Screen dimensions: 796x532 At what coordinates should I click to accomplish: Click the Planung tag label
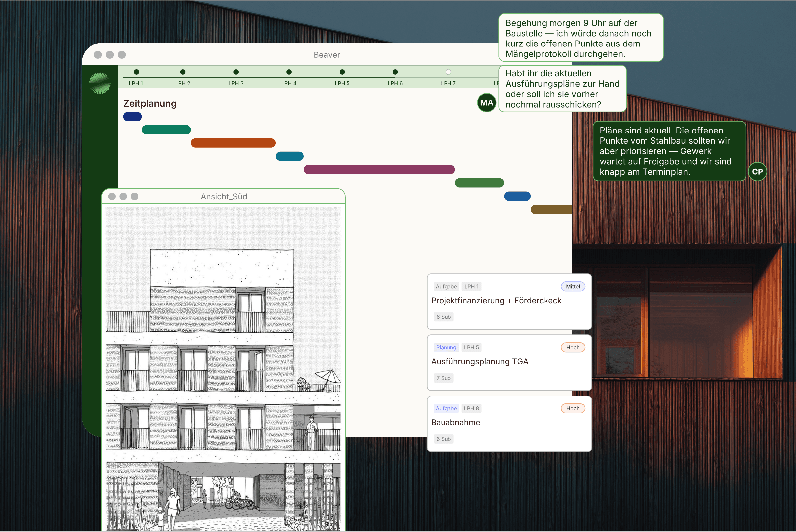[x=446, y=347]
